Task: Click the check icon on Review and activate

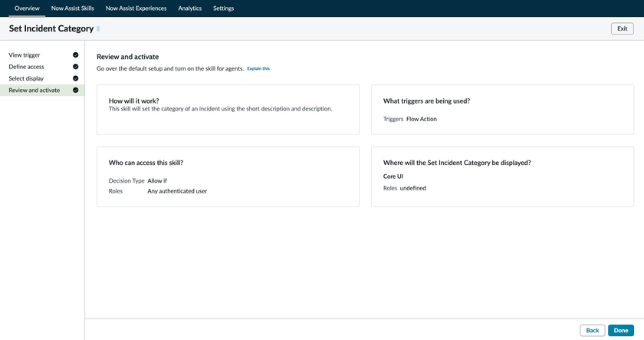Action: pos(75,91)
